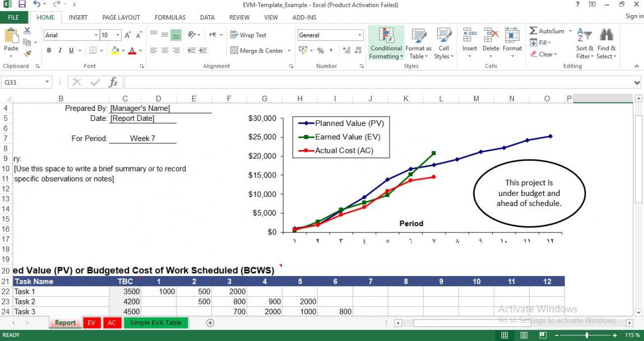This screenshot has height=341, width=644.
Task: Center text horizontally
Action: tap(165, 50)
